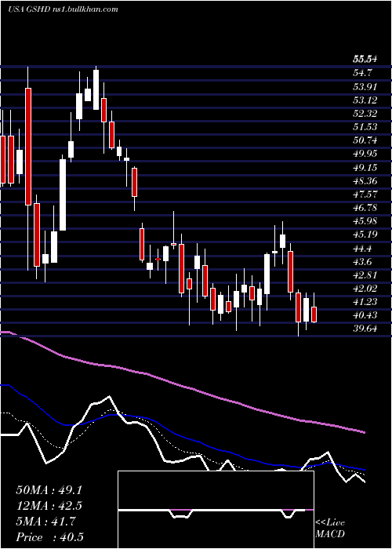
Task: Click the 12MA : 42.5 readout
Action: click(49, 506)
